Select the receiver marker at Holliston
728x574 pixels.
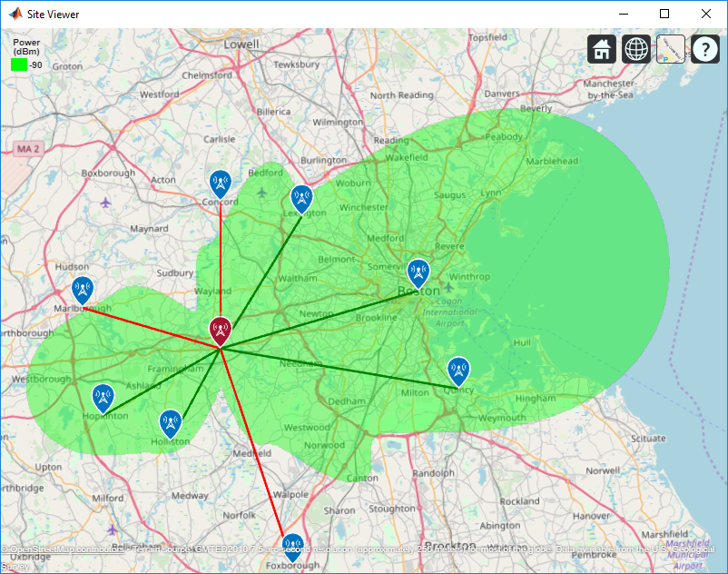pyautogui.click(x=171, y=423)
